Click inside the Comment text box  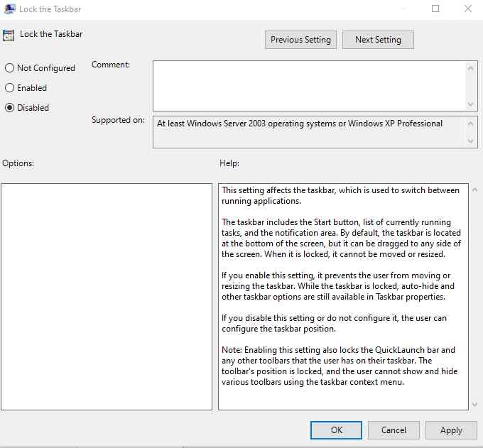310,86
